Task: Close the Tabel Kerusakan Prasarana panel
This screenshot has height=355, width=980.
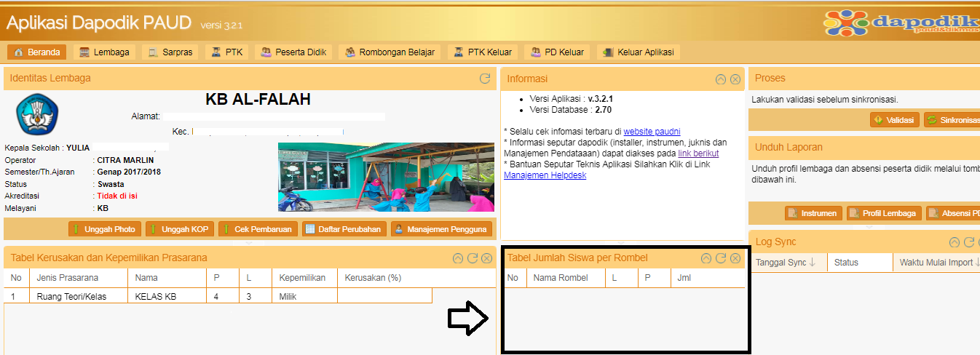Action: 486,258
